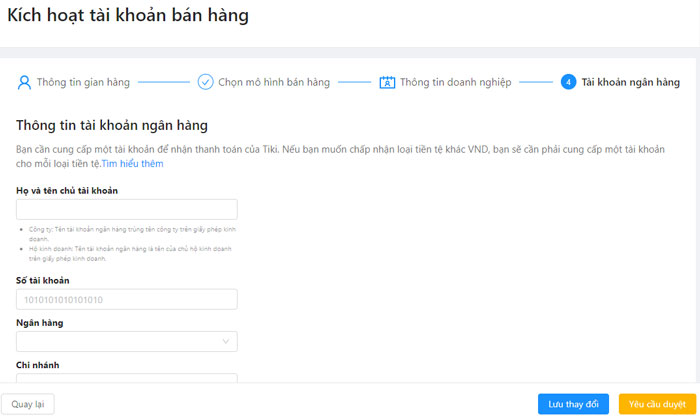Click the Số tài khoản field label
The width and height of the screenshot is (700, 418).
pos(43,280)
